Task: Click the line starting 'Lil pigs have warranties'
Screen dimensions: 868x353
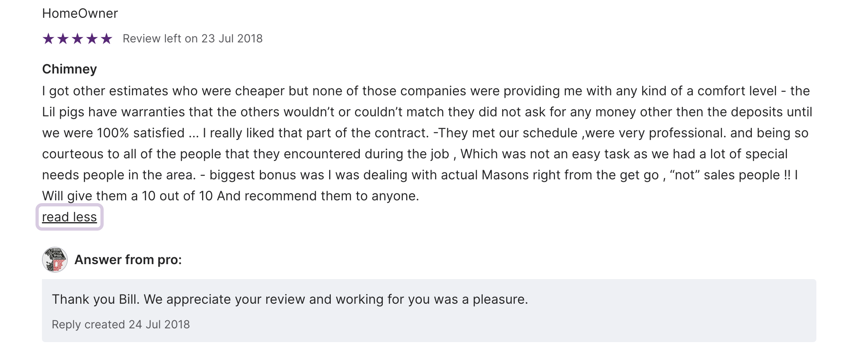Action: pos(427,112)
